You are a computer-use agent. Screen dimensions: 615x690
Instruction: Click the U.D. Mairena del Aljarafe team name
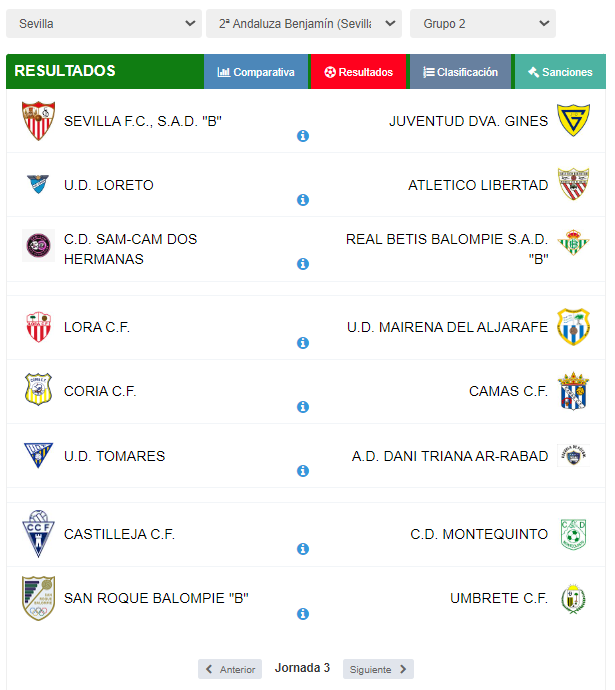447,327
